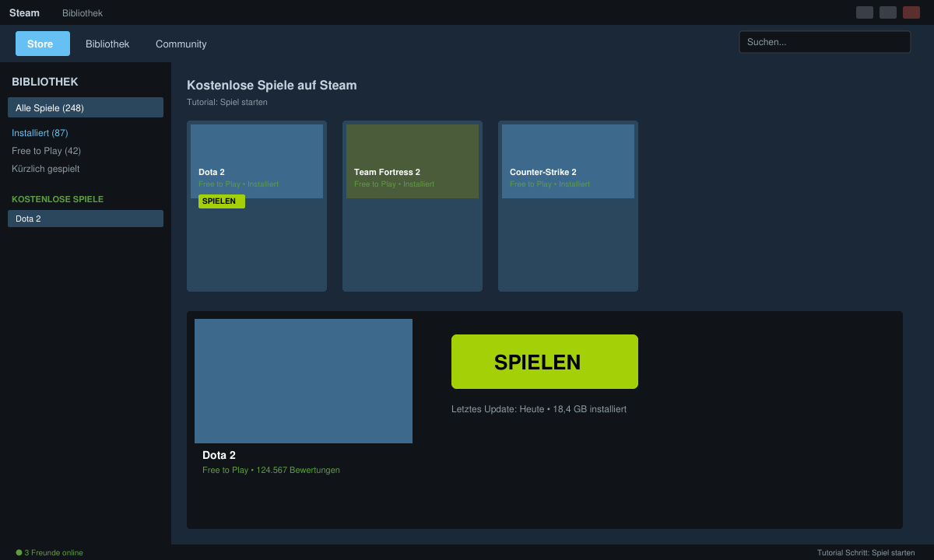Minimize the Steam window
Screen dimensions: 934x560
tap(865, 12)
